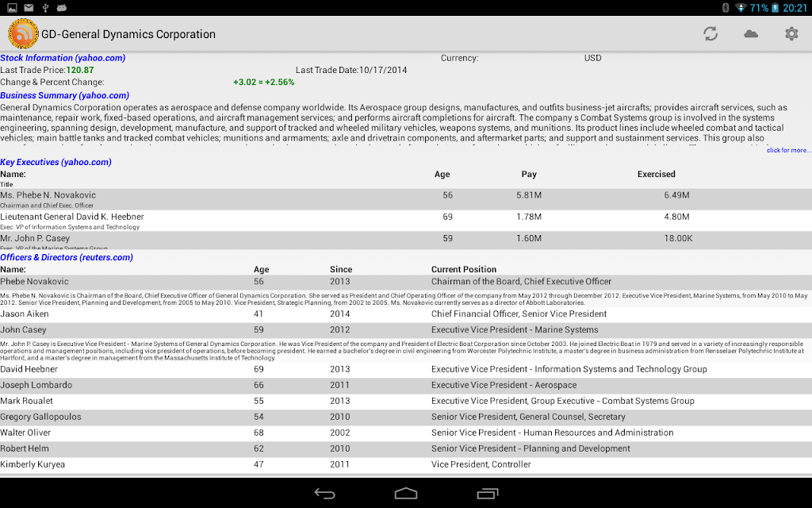Screen dimensions: 812x508
Task: Tap 'click for more...' under business summary
Action: click(789, 150)
